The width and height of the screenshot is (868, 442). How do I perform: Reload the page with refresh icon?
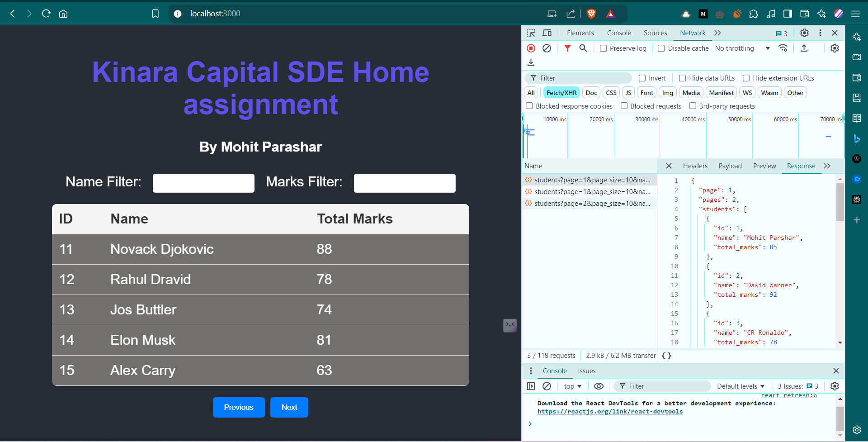[46, 14]
